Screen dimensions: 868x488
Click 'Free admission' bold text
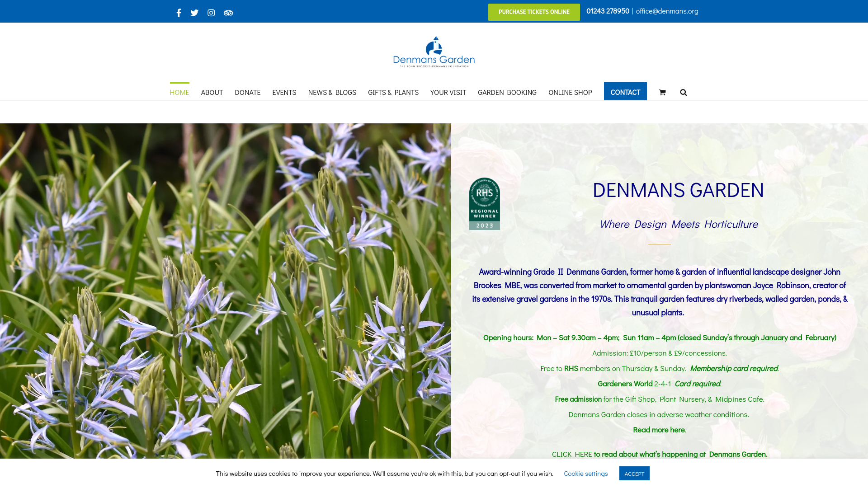(578, 399)
